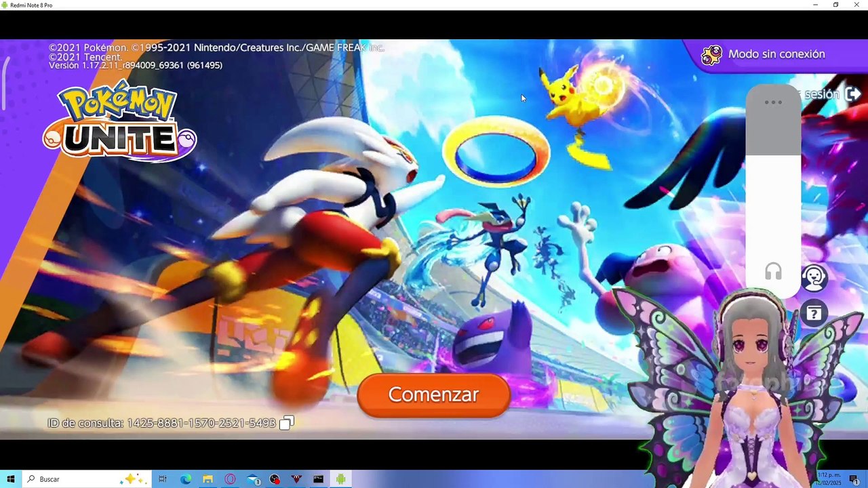Open the Opera browser taskbar icon
Viewport: 868px width, 488px height.
230,479
